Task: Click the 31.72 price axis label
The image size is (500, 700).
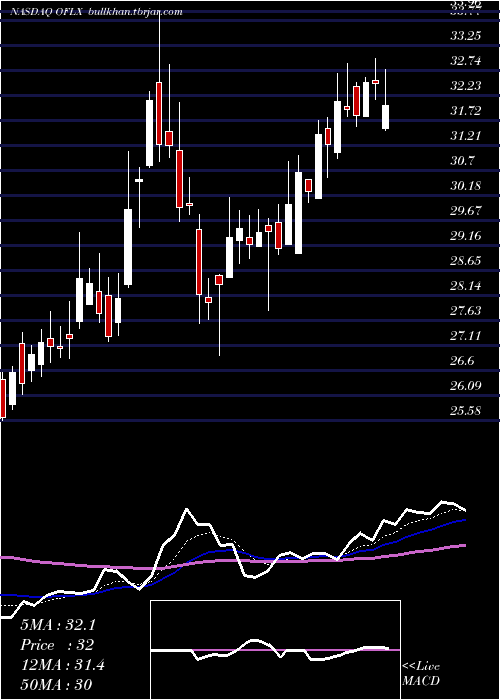Action: coord(465,111)
